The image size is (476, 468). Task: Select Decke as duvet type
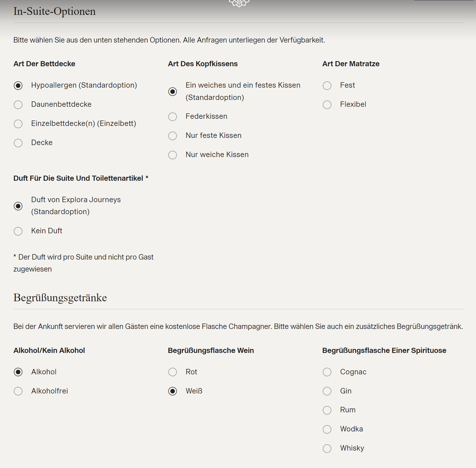pyautogui.click(x=18, y=143)
